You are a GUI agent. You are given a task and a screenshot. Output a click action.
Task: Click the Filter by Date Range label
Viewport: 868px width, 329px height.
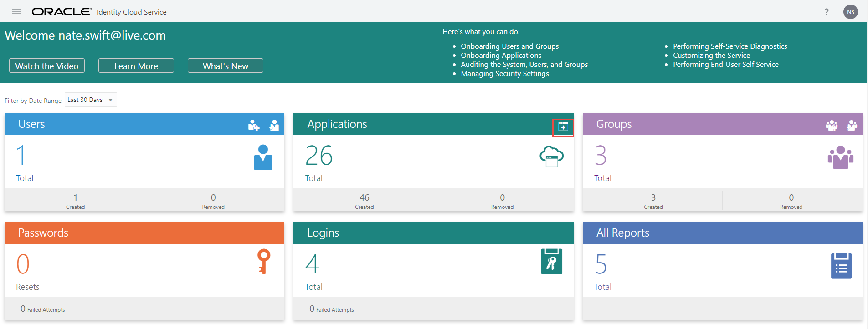coord(33,101)
